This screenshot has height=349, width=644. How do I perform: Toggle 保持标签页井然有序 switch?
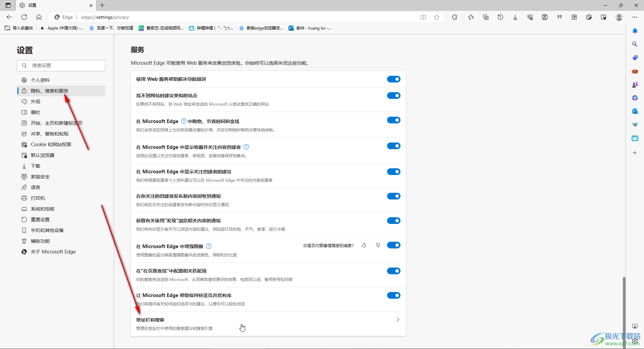[393, 295]
